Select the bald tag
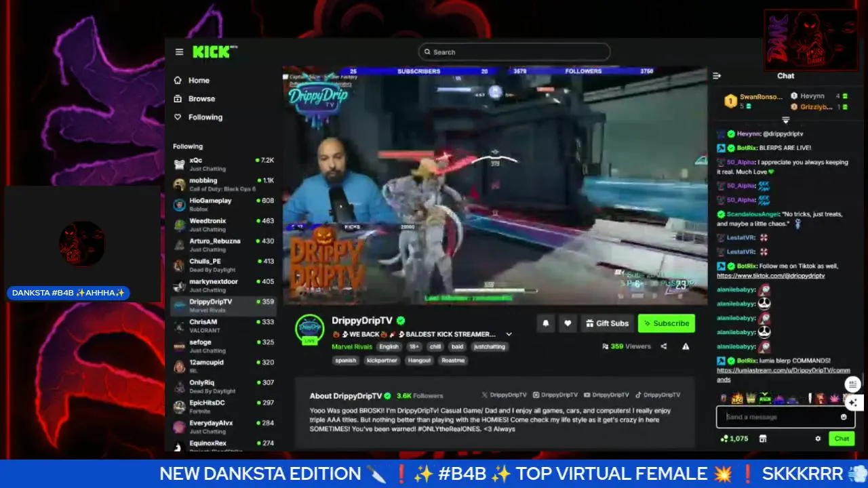868x488 pixels. pos(457,346)
